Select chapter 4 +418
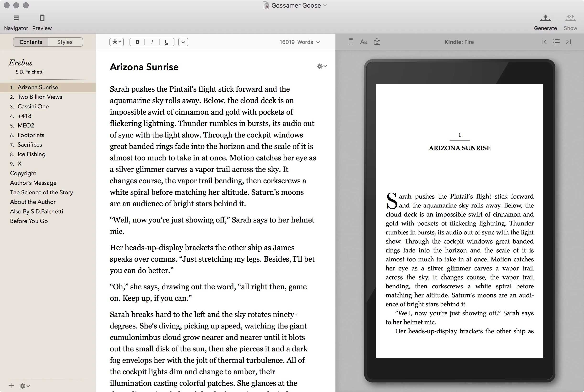This screenshot has height=392, width=584. 48,116
